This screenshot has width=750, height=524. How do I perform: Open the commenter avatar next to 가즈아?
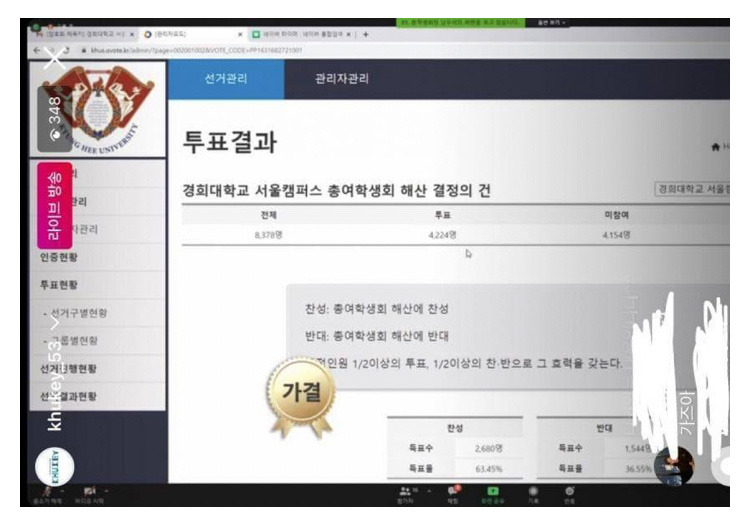click(673, 465)
